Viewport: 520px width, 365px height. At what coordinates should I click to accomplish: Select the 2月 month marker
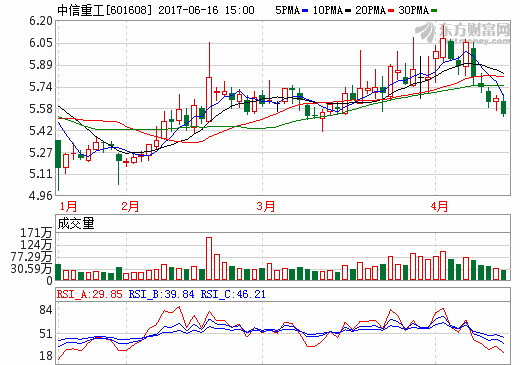pos(130,206)
